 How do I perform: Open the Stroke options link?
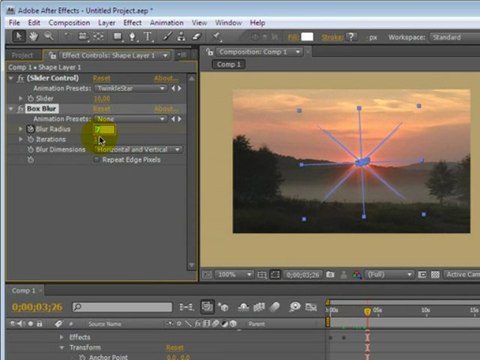coord(332,37)
